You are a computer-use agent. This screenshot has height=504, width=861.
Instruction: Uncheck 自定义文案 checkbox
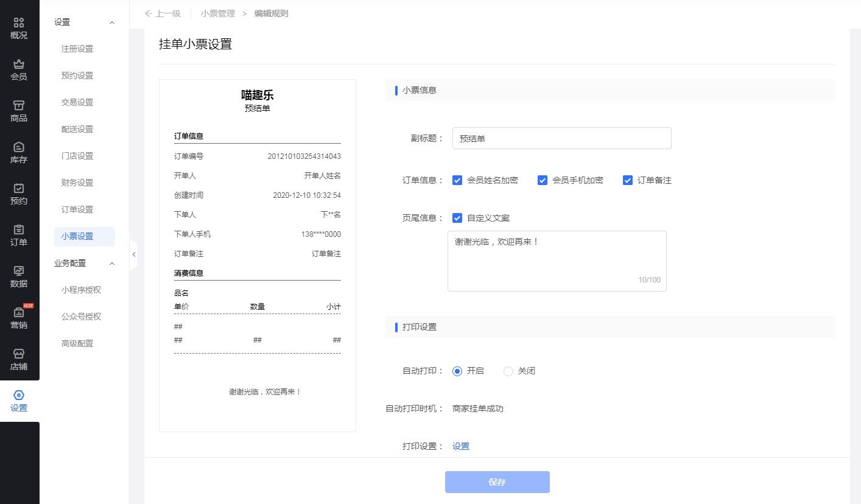[x=457, y=218]
